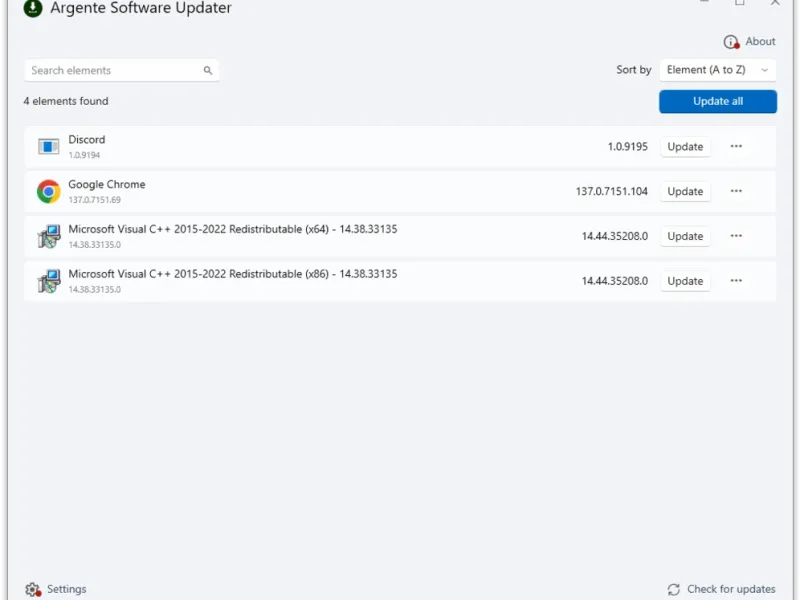Open more options for Visual C++ x64

click(x=736, y=236)
